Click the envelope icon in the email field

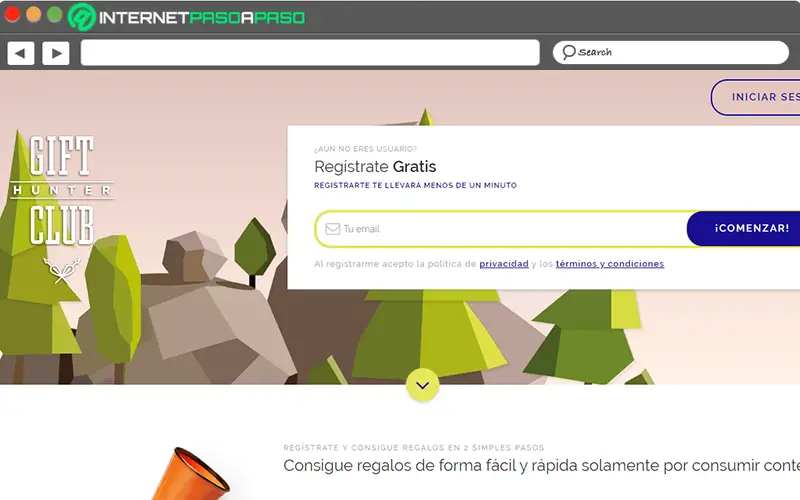click(x=333, y=229)
